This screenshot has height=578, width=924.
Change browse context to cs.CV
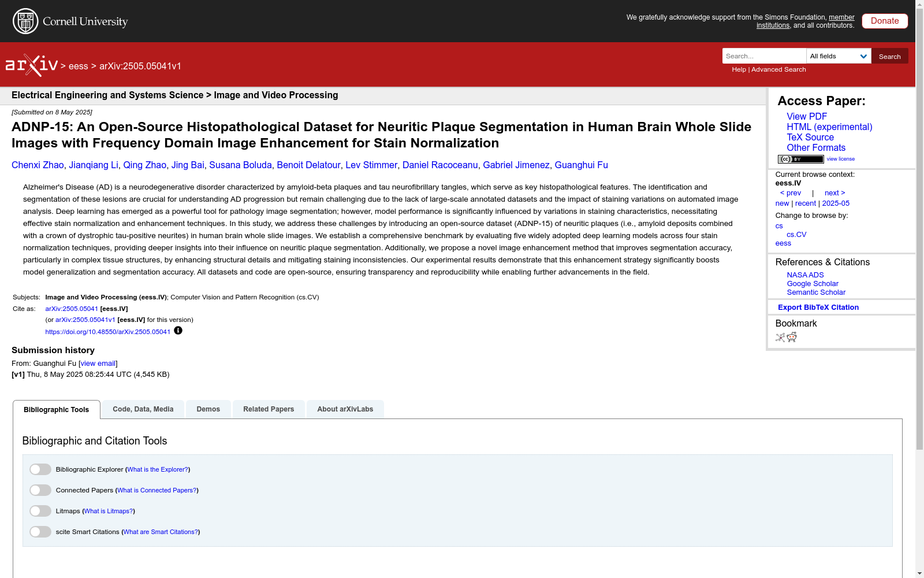click(796, 235)
